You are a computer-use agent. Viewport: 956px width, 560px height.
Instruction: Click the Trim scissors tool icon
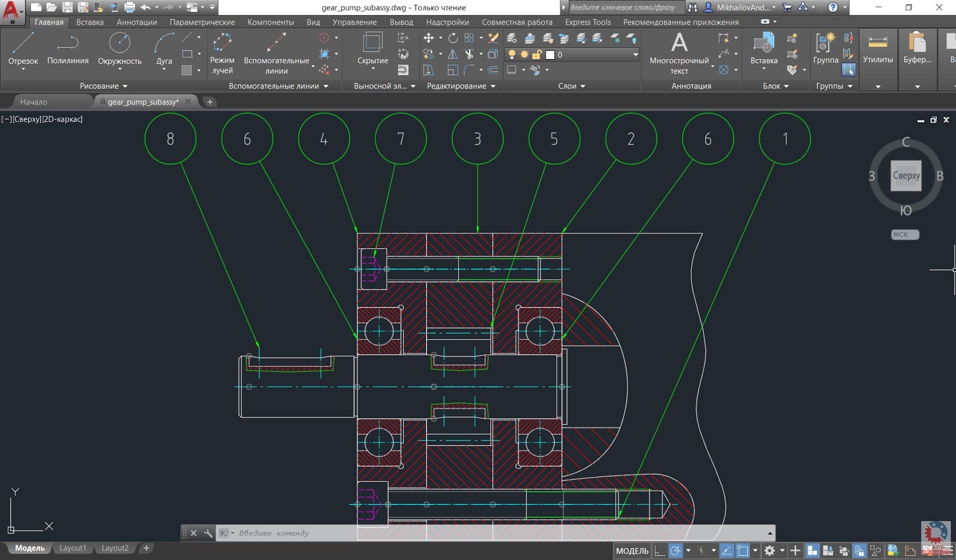coord(469,54)
